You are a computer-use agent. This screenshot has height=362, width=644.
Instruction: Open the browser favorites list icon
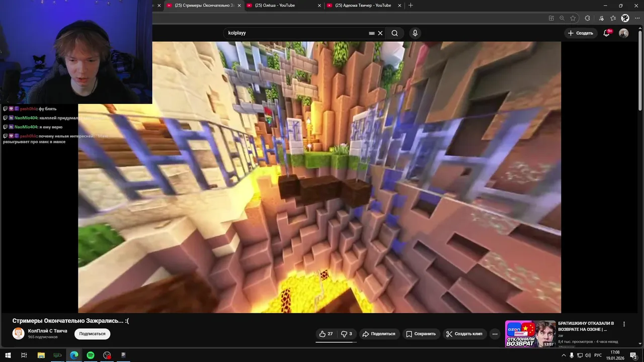point(613,18)
